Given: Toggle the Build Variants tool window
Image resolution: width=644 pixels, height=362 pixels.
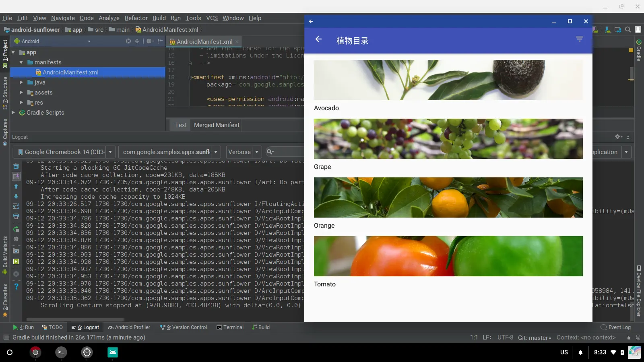Looking at the screenshot, I should pos(5,255).
